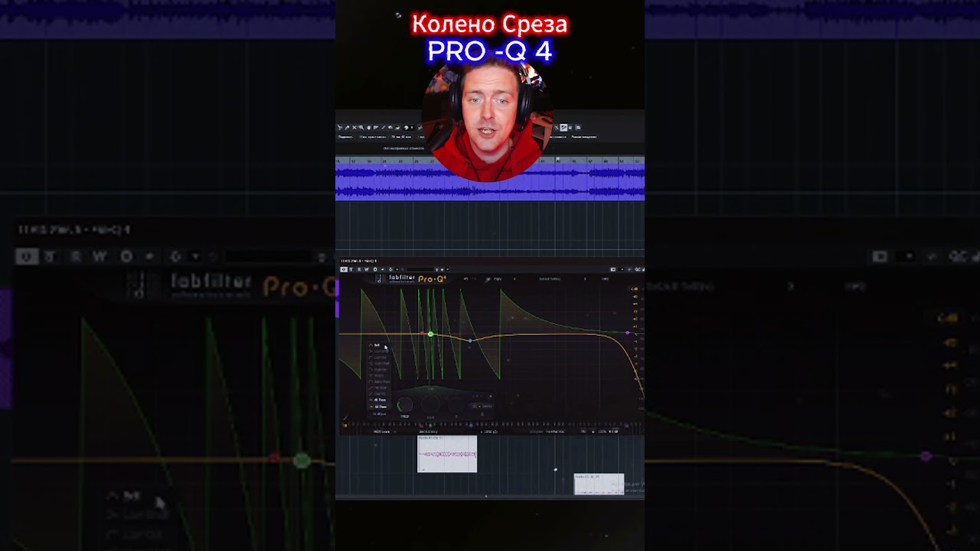The width and height of the screenshot is (980, 551).
Task: Open the MIDI Learn dropdown
Action: 384,432
